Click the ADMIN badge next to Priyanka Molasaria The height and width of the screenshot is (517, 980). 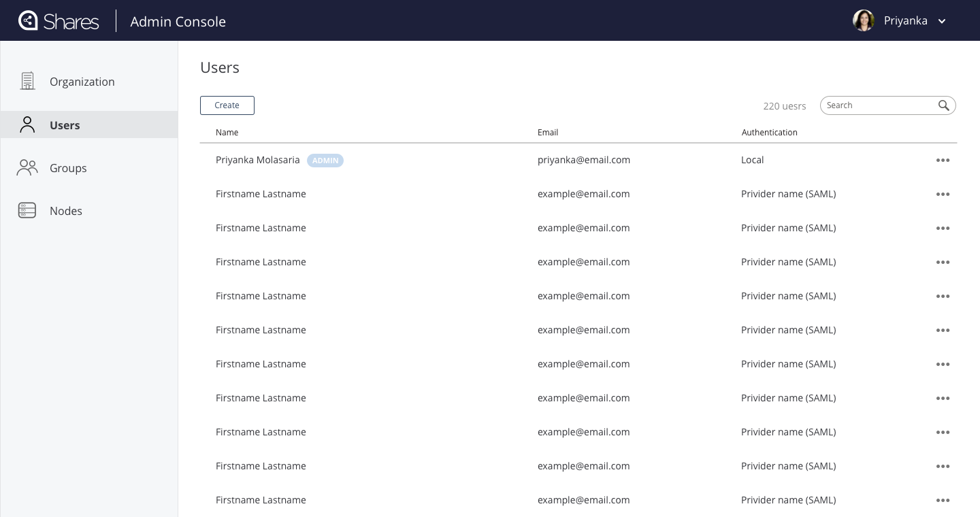[x=325, y=161]
